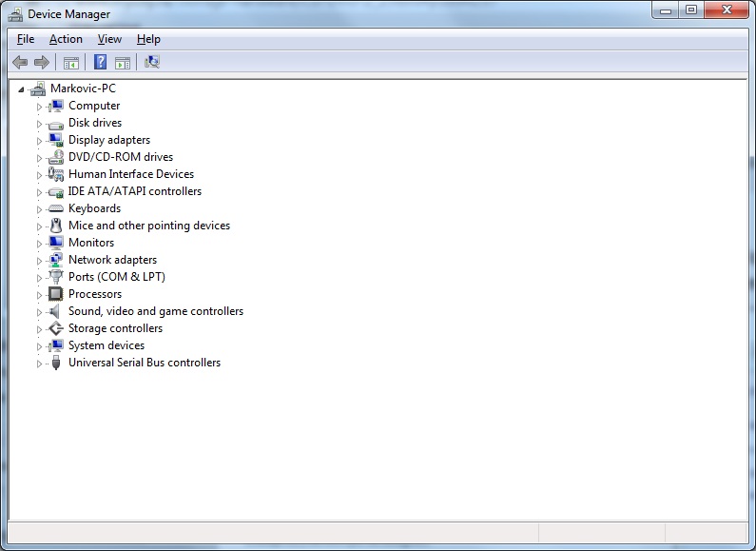
Task: Open the blue Help question-mark icon
Action: click(x=100, y=62)
